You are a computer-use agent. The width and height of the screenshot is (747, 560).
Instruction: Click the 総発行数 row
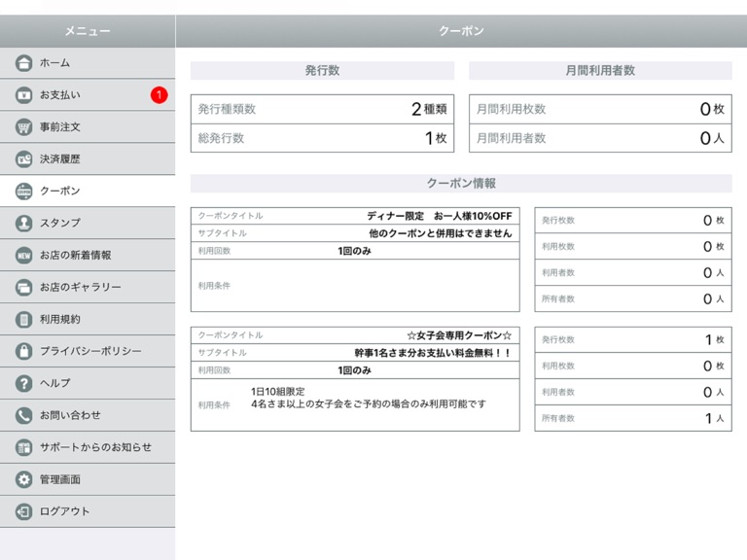tap(323, 138)
